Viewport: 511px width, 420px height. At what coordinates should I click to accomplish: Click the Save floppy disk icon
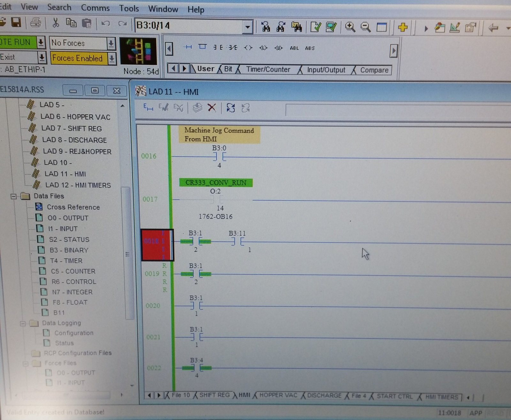[x=16, y=23]
